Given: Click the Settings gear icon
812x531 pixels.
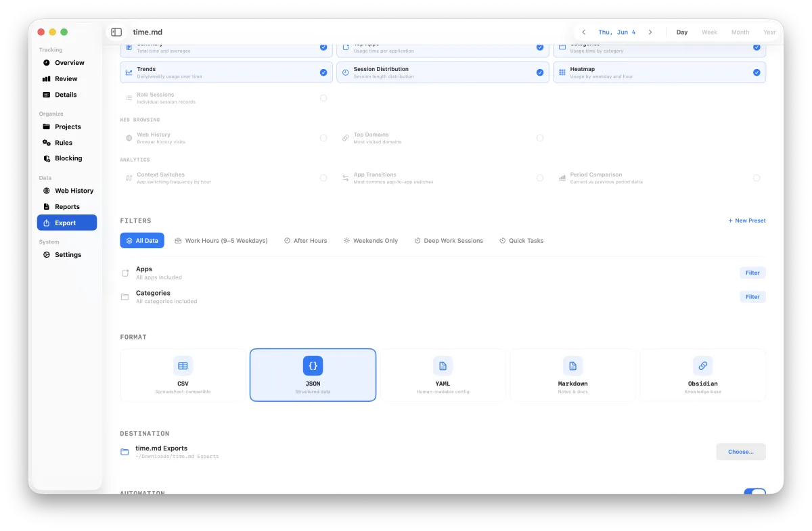Looking at the screenshot, I should (47, 255).
